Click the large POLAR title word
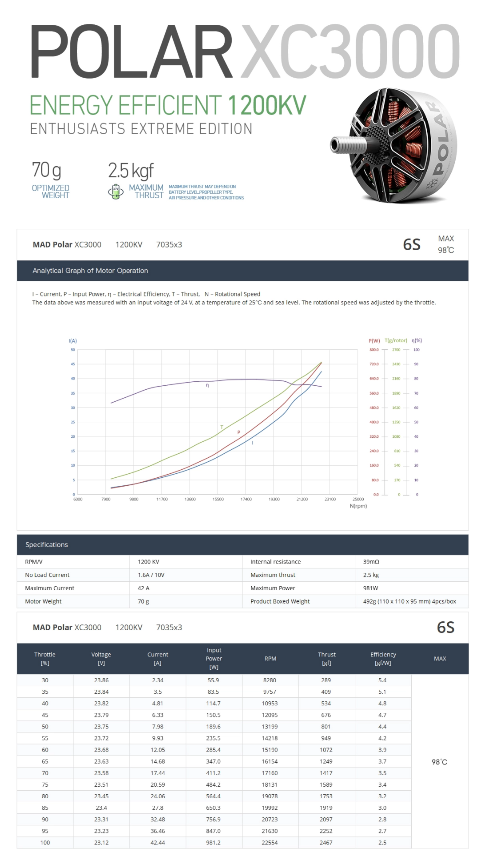 131,52
